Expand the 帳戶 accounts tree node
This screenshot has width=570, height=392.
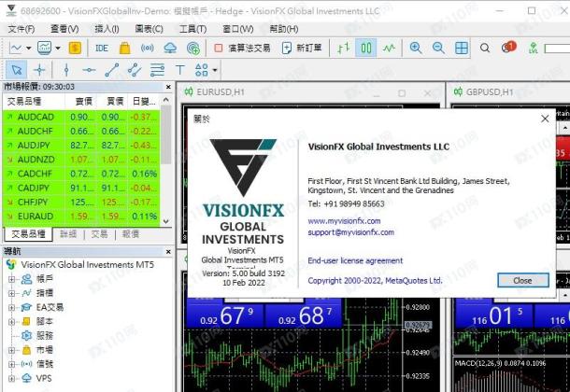(11, 279)
